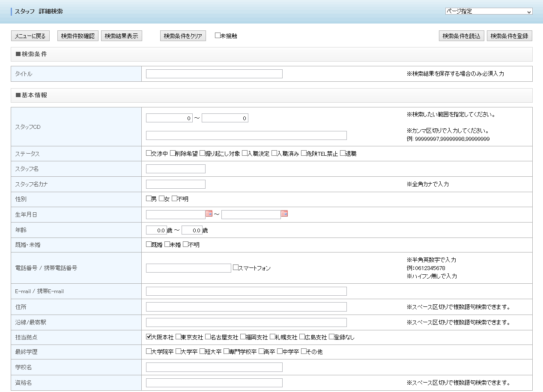Image resolution: width=543 pixels, height=392 pixels.
Task: Show results with 検索結果表示 button
Action: point(122,36)
